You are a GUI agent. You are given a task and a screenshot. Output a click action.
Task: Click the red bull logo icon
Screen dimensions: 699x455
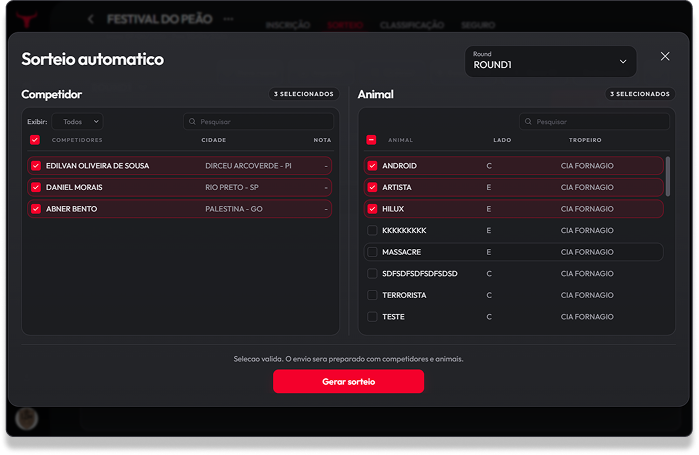[x=26, y=19]
